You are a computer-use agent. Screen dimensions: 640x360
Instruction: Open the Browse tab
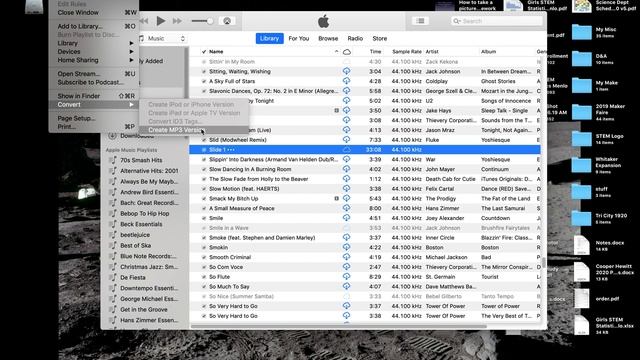point(328,38)
